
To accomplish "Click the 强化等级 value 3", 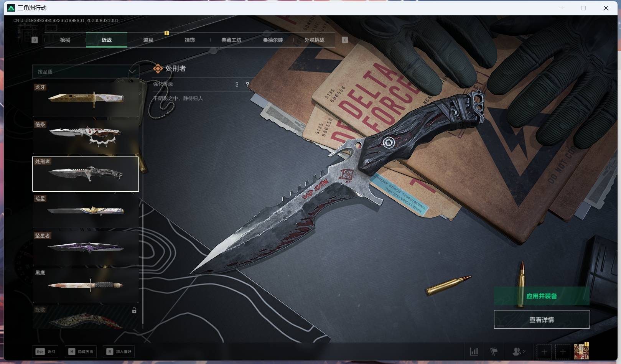I will click(x=237, y=84).
